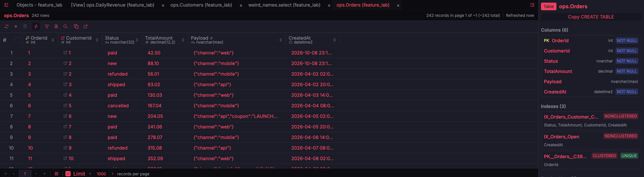The height and width of the screenshot is (177, 644).
Task: Switch to Objects - feature_lab tab
Action: click(x=39, y=5)
